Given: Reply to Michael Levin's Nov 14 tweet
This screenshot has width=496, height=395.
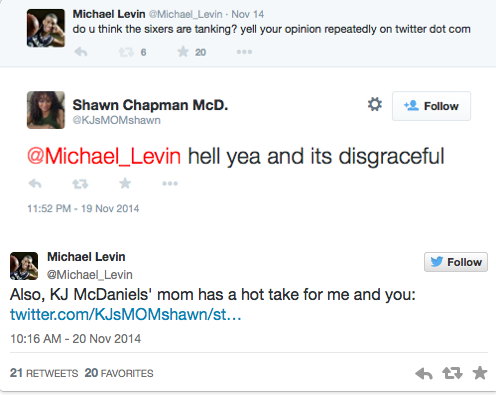Looking at the screenshot, I should [81, 52].
